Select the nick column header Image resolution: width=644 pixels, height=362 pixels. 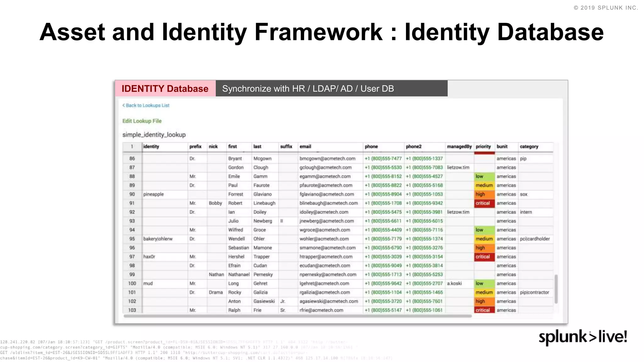pyautogui.click(x=217, y=146)
